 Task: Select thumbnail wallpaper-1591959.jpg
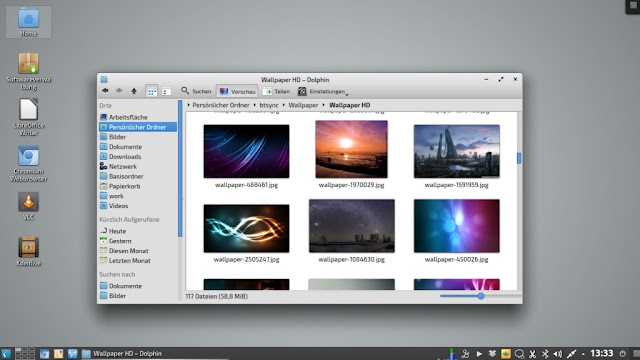tap(456, 151)
